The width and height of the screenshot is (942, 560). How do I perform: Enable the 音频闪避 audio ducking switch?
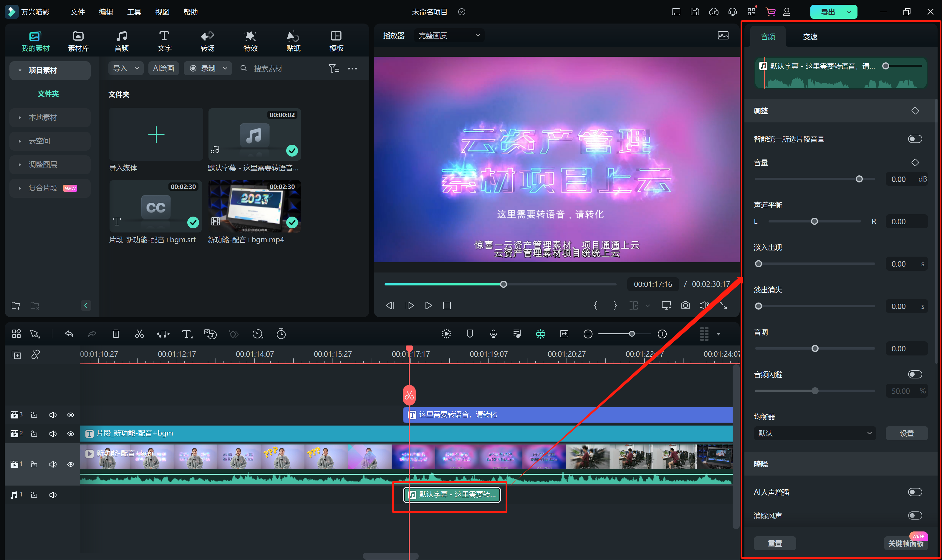(x=915, y=374)
